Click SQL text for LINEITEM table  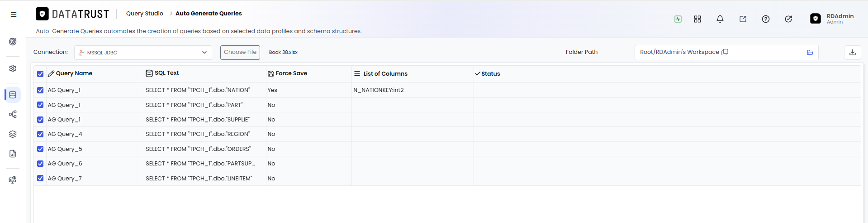pos(199,179)
